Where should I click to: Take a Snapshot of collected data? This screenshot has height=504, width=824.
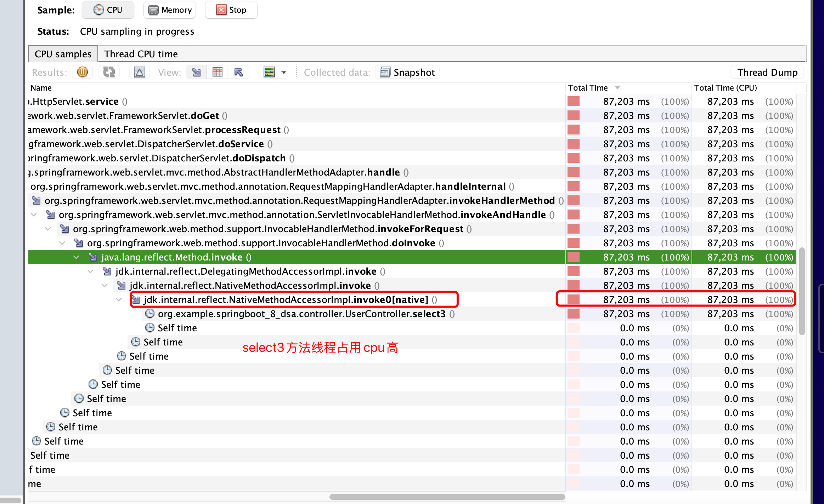[407, 72]
